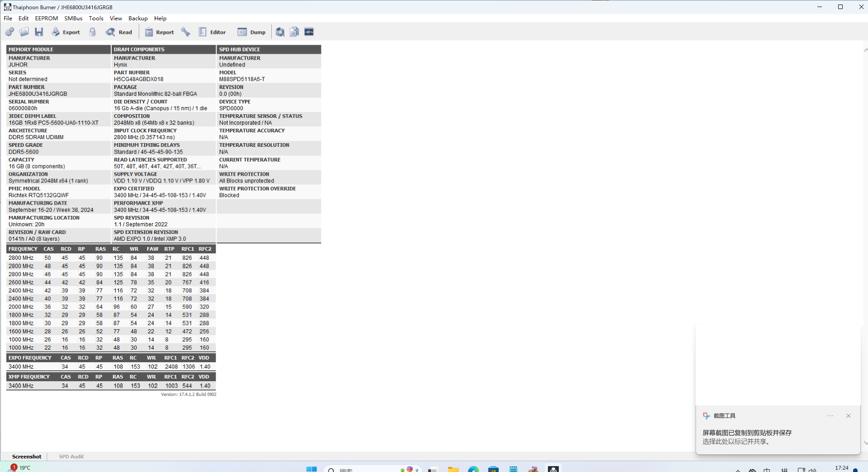Click the supply voltage VDD 1.10 V value
Screen dimensions: 868x472
click(161, 181)
